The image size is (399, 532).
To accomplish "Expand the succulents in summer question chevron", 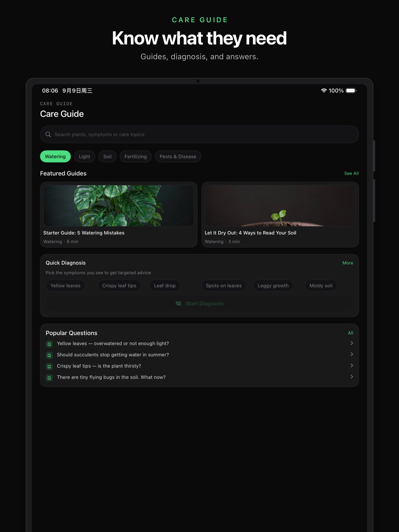I will coord(352,354).
